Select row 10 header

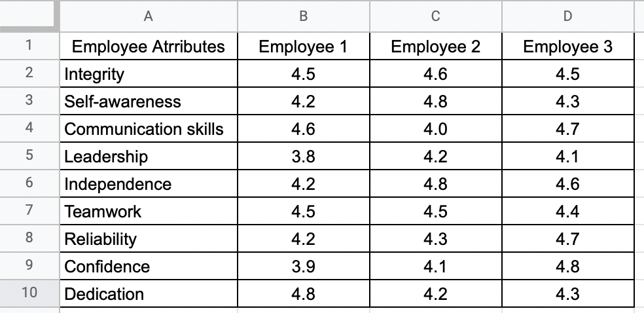pos(29,293)
